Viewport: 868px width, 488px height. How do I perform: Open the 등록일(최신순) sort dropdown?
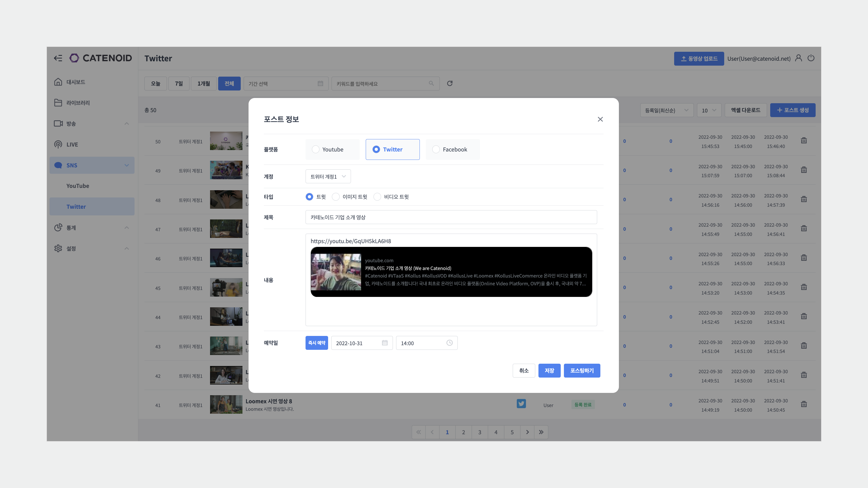(x=666, y=110)
